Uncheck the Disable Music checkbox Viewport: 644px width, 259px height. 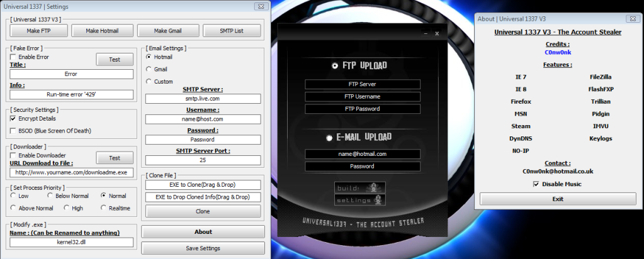tap(536, 184)
